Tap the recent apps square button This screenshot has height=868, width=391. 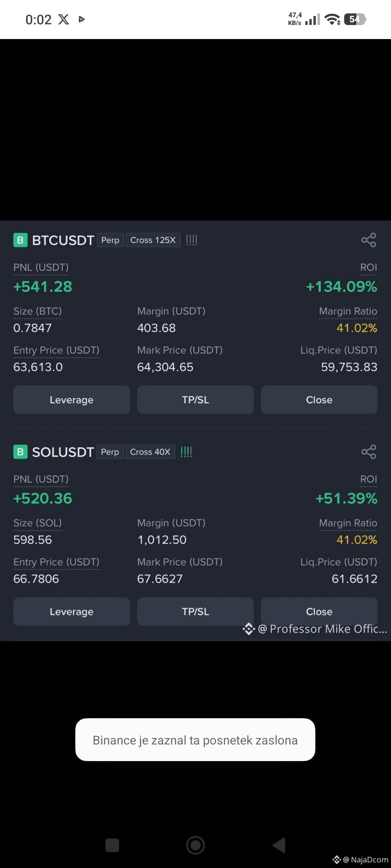[112, 845]
